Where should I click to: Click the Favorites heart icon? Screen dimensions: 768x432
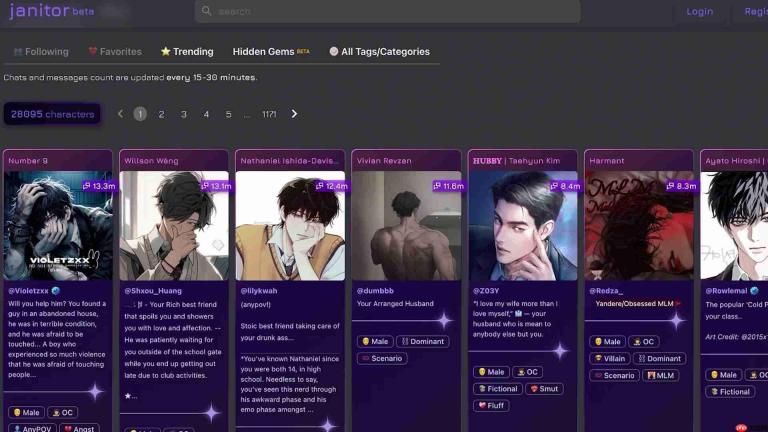pos(93,51)
